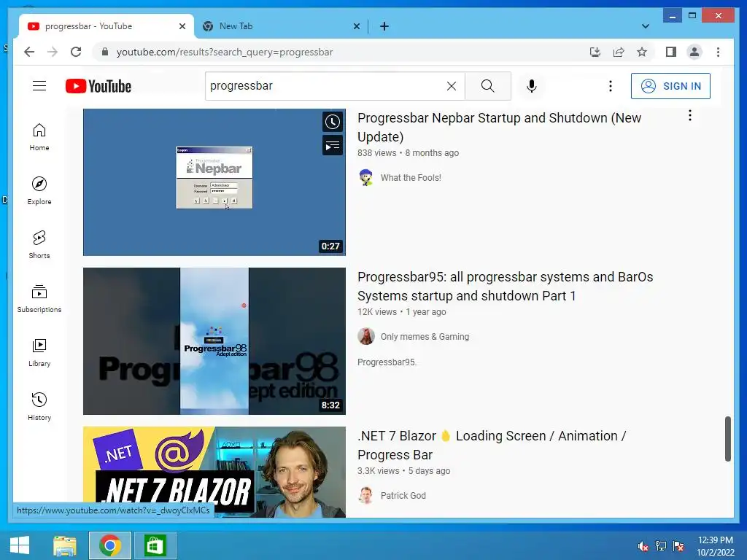Image resolution: width=747 pixels, height=560 pixels.
Task: Open File Explorer from taskbar
Action: [65, 545]
